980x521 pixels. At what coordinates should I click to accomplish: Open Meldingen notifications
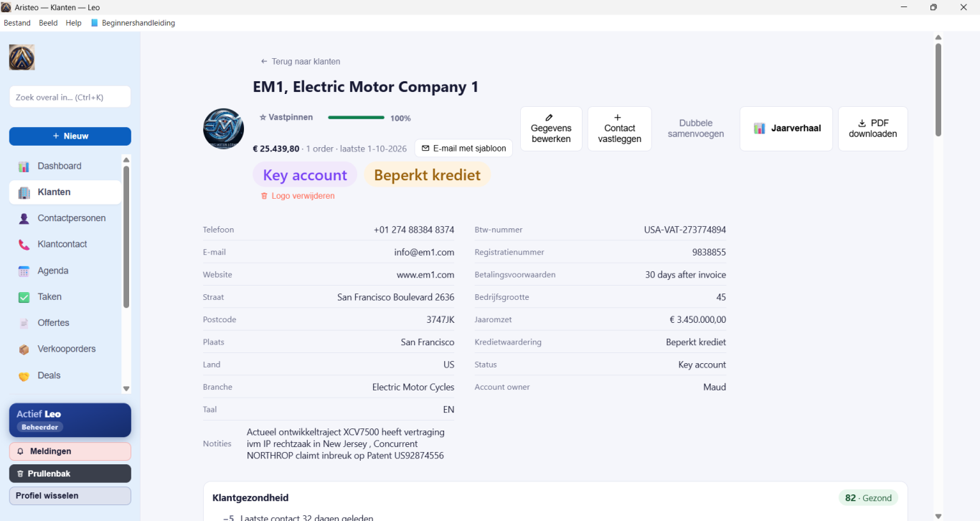(x=70, y=451)
